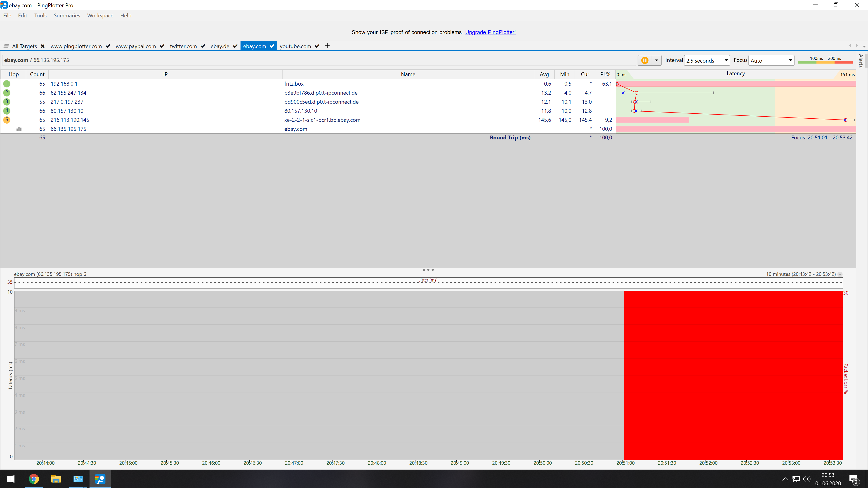Open the target tabs list dropdown arrow
This screenshot has width=868, height=488.
tap(864, 46)
